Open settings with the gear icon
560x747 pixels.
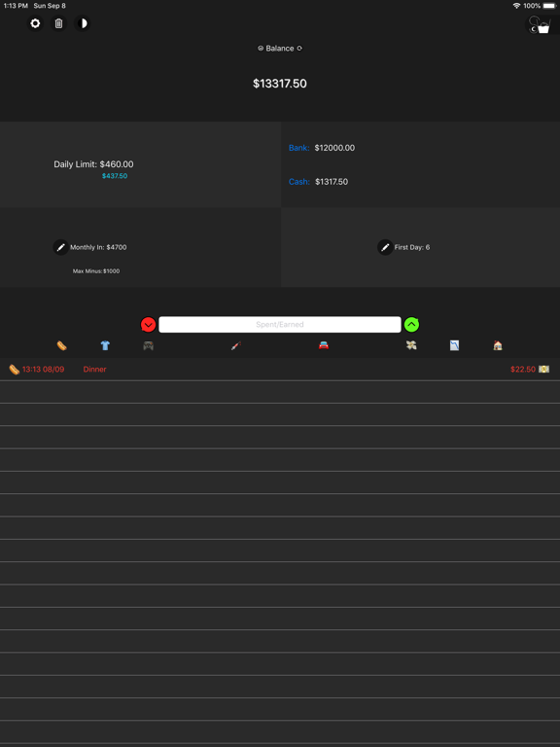[x=35, y=23]
